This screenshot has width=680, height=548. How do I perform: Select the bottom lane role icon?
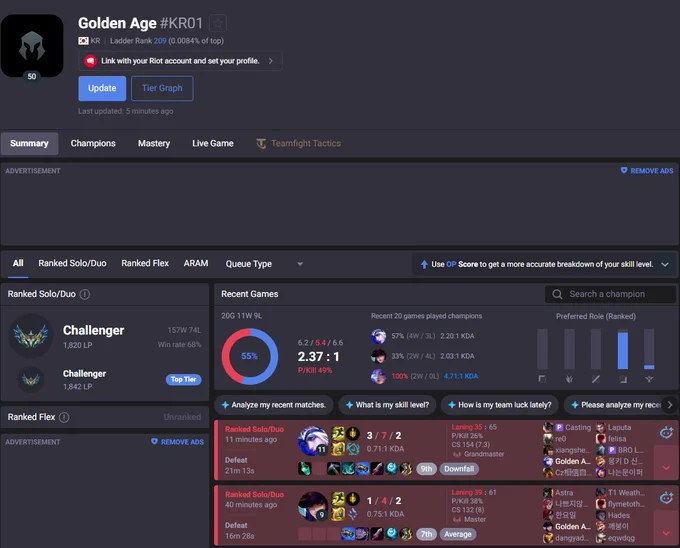tap(623, 379)
